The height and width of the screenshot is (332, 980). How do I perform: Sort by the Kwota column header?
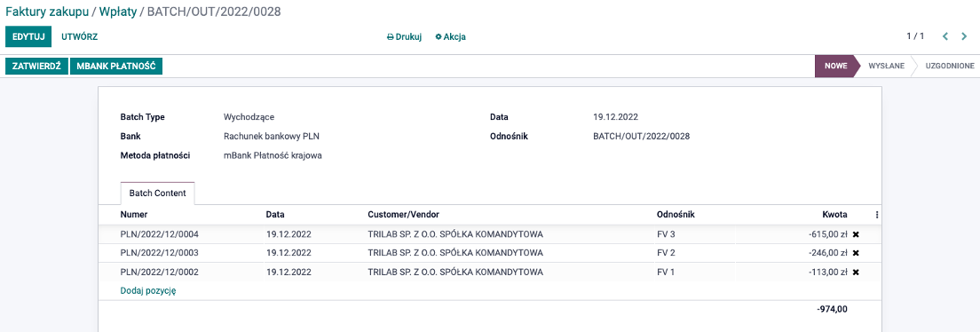[834, 215]
